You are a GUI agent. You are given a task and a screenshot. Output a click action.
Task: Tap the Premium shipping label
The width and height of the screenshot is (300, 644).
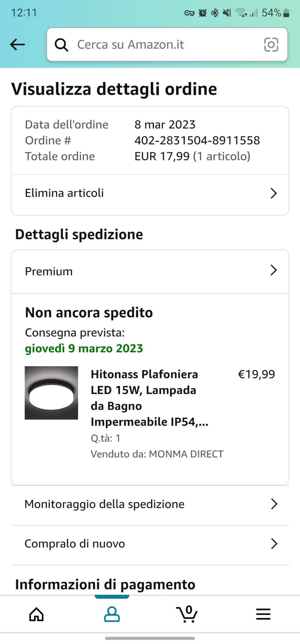click(49, 271)
